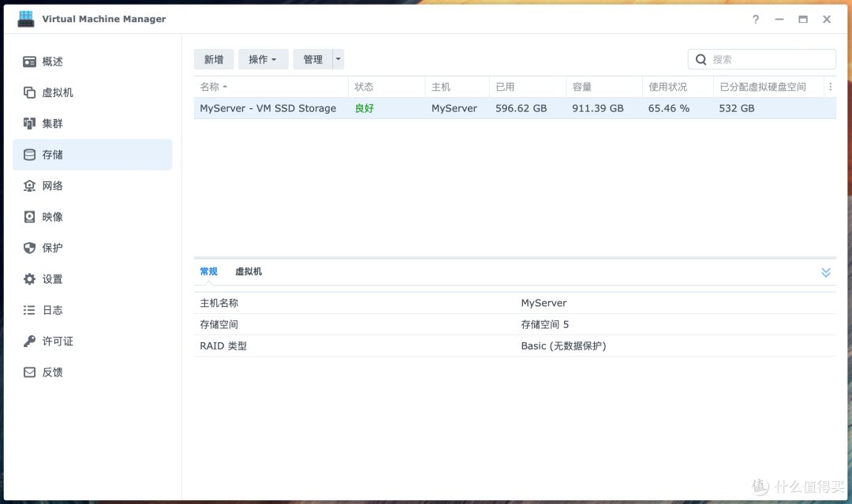Open Virtual Machine Manager help
This screenshot has width=852, height=504.
click(x=755, y=19)
